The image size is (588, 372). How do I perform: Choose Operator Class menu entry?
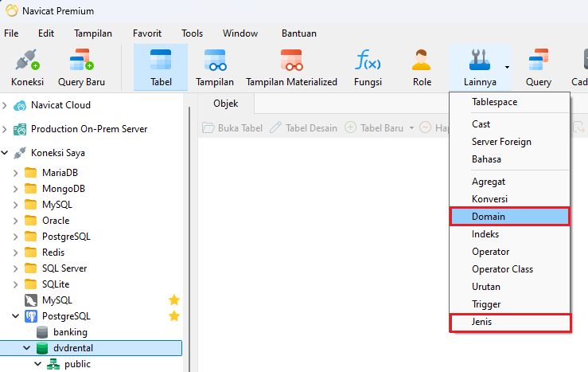tap(510, 269)
